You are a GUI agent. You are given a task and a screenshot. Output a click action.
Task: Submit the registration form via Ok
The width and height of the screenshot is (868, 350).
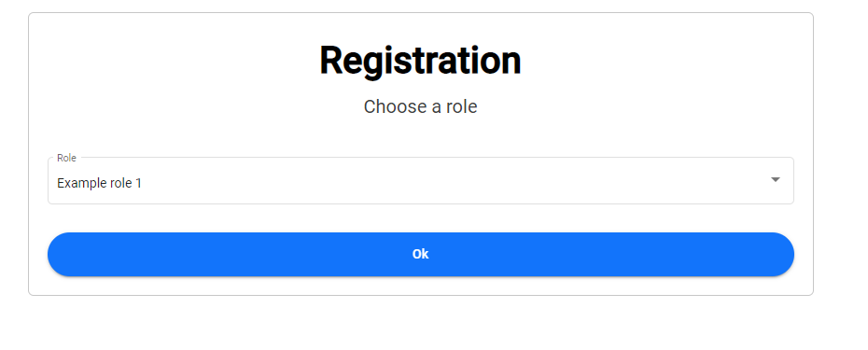coord(421,254)
